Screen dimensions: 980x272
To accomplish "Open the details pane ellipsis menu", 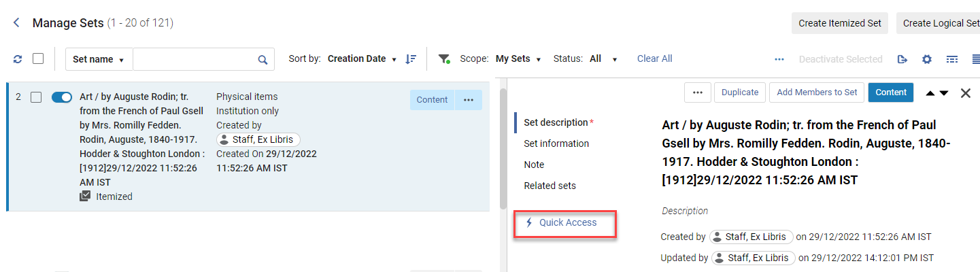I will click(x=697, y=92).
